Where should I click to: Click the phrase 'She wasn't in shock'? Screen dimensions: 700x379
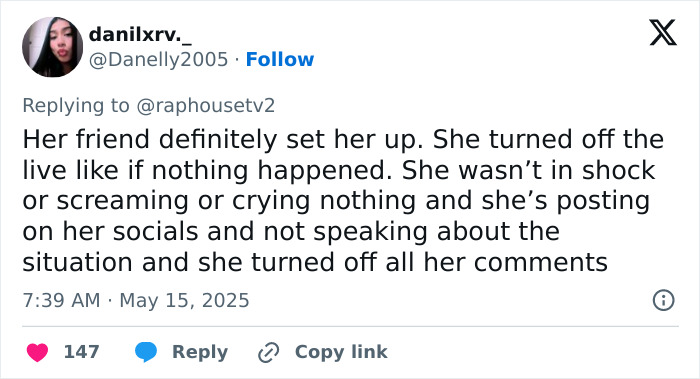pyautogui.click(x=528, y=171)
